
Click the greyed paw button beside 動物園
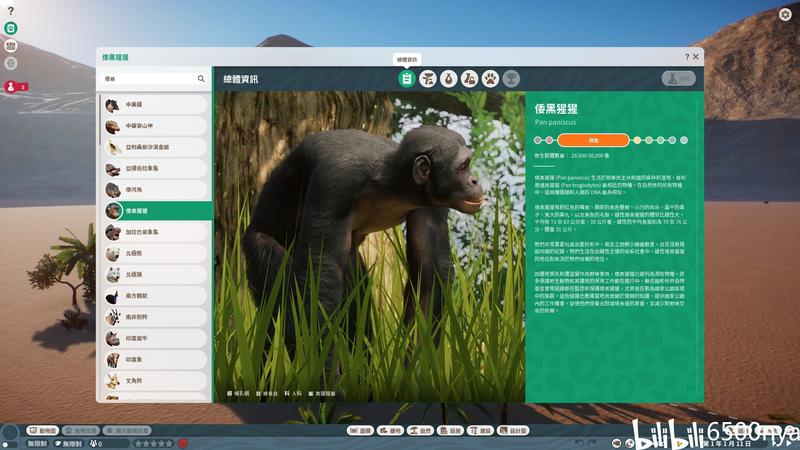[81, 431]
